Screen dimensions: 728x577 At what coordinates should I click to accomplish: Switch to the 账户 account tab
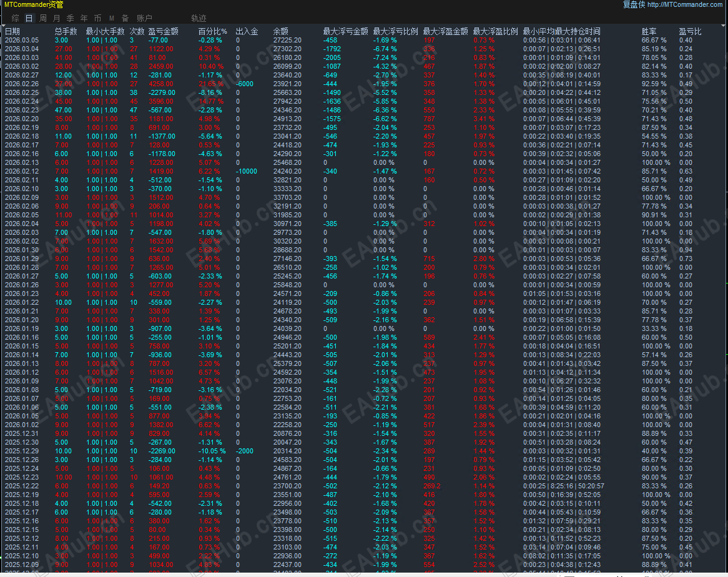(x=144, y=17)
